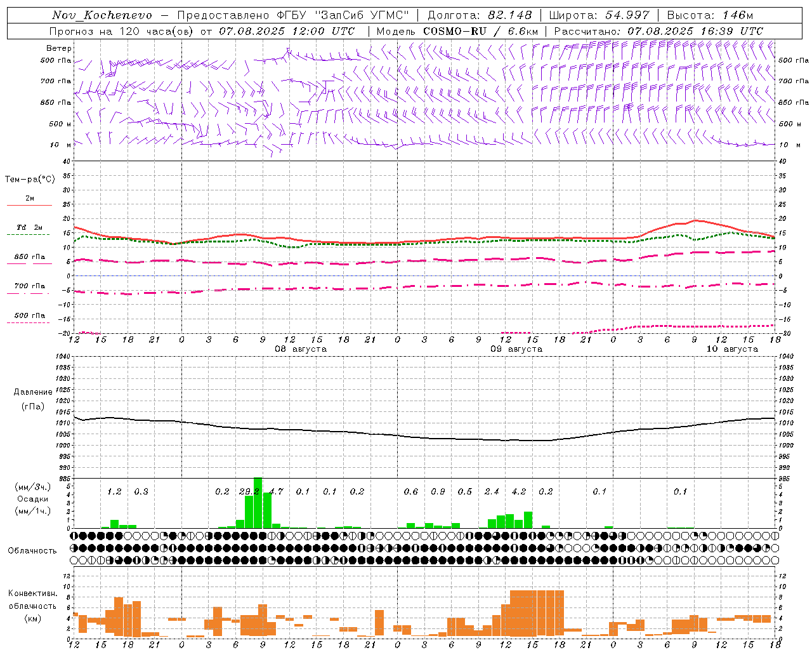The width and height of the screenshot is (812, 650).
Task: Click the 0.5 precipitation total value
Action: pos(465,491)
